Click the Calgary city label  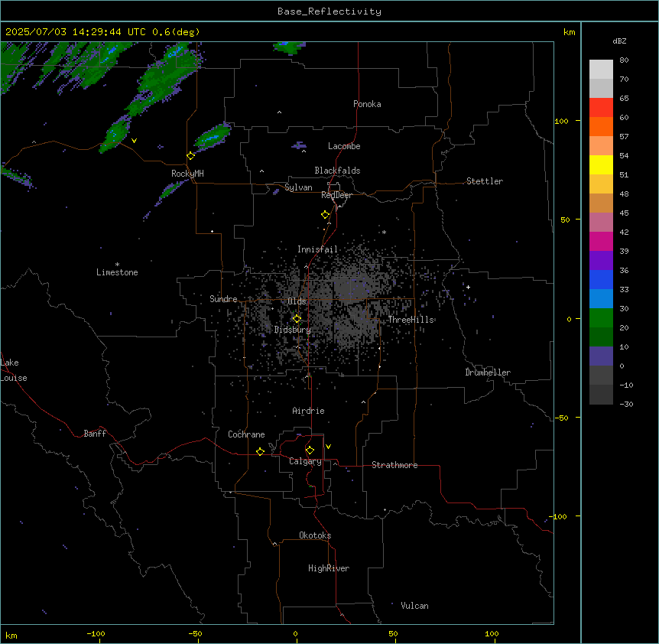coord(306,461)
